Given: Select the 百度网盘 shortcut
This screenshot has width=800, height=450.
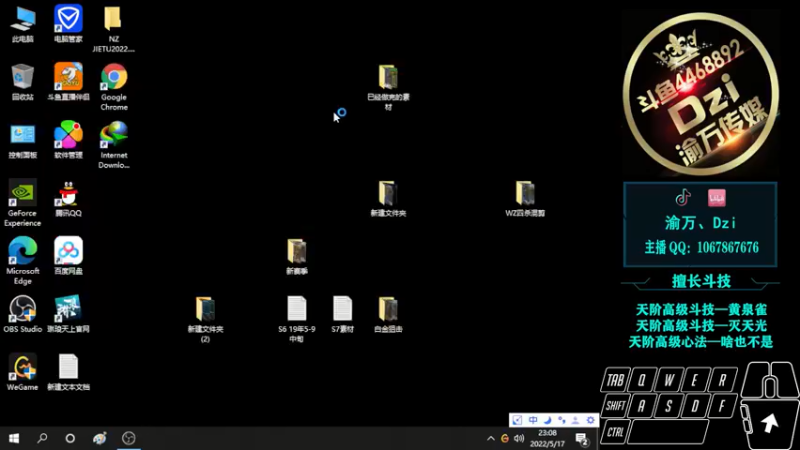Looking at the screenshot, I should coord(68,256).
